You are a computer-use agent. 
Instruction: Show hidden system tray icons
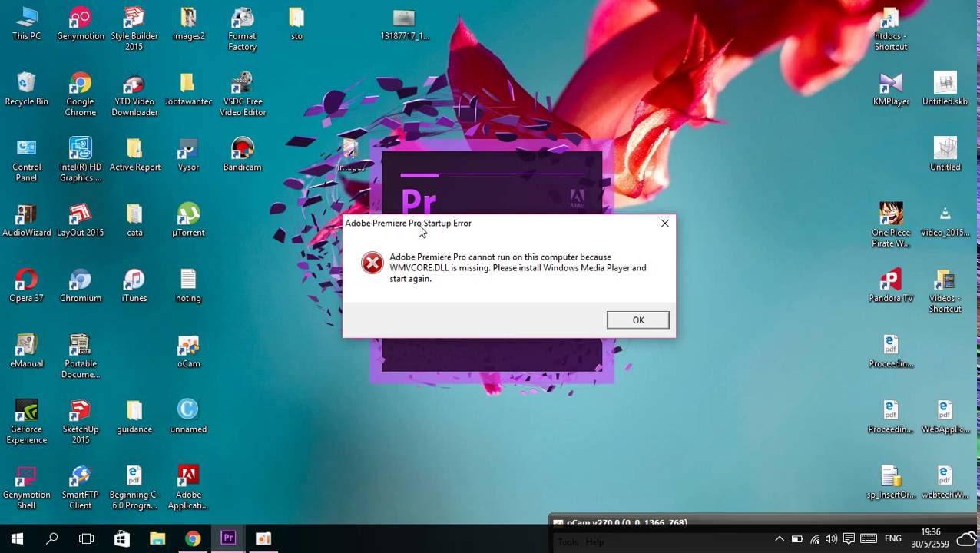click(x=779, y=539)
